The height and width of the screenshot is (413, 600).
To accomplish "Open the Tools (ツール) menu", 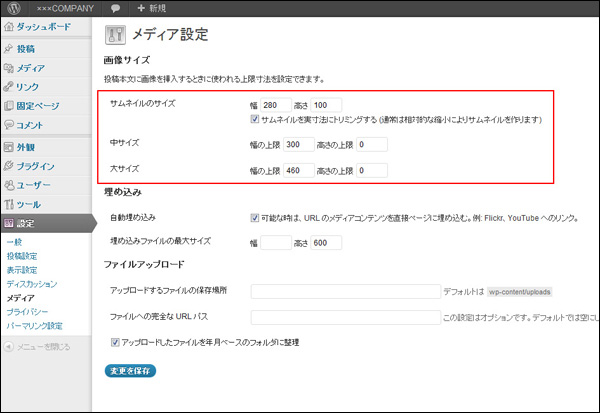I will click(x=28, y=204).
